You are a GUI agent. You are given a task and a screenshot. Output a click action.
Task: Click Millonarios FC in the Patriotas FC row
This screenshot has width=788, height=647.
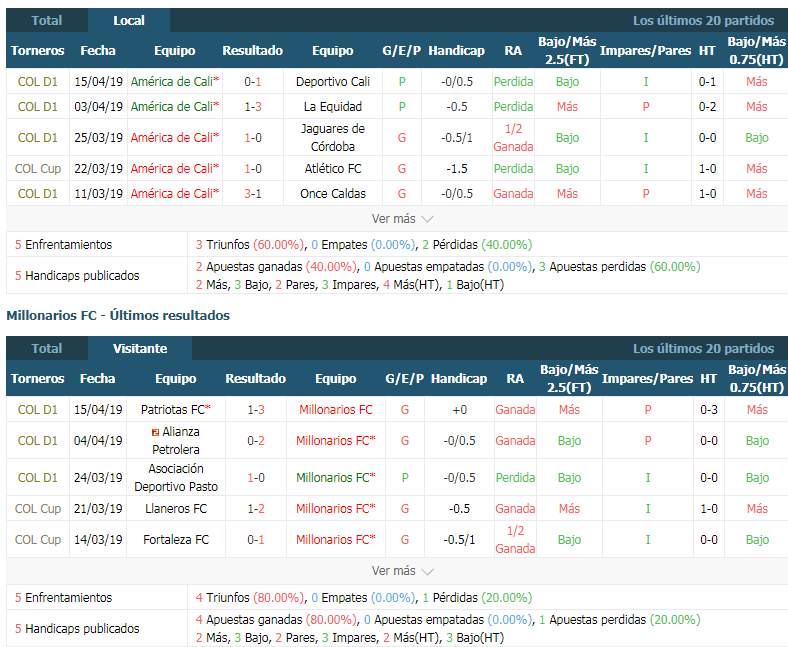click(336, 410)
